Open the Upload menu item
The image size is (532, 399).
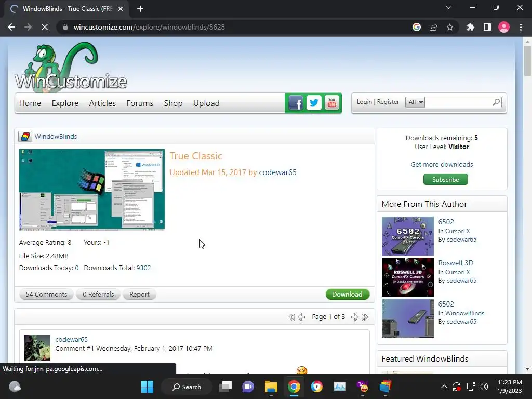[x=206, y=103]
